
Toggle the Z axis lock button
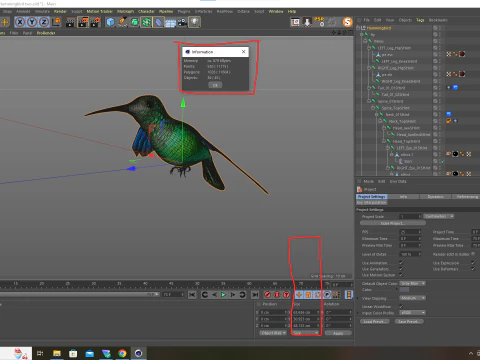pos(44,22)
